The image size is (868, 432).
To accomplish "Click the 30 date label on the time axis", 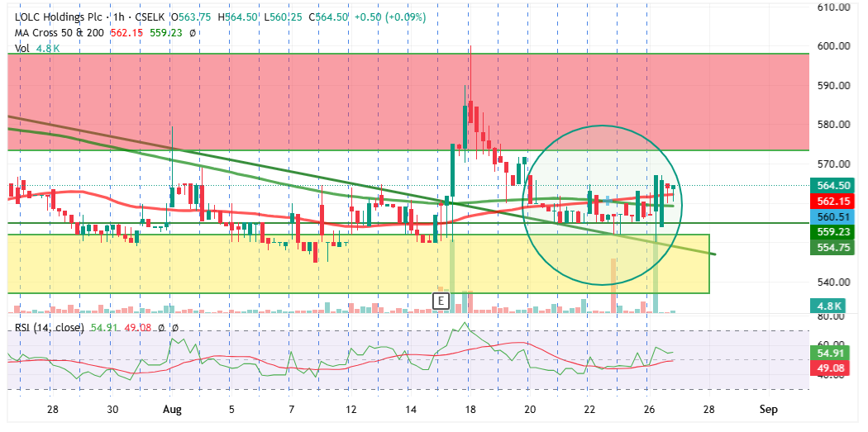I will coord(112,410).
